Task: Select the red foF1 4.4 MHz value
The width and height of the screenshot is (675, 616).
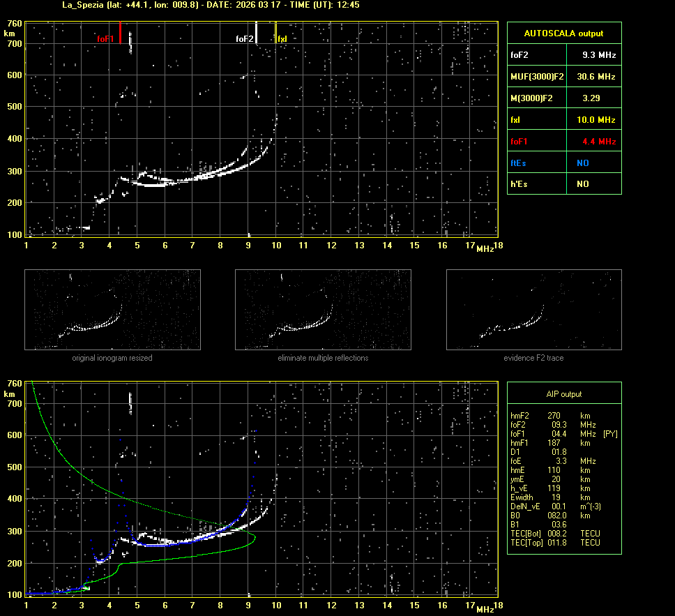Action: coord(598,142)
